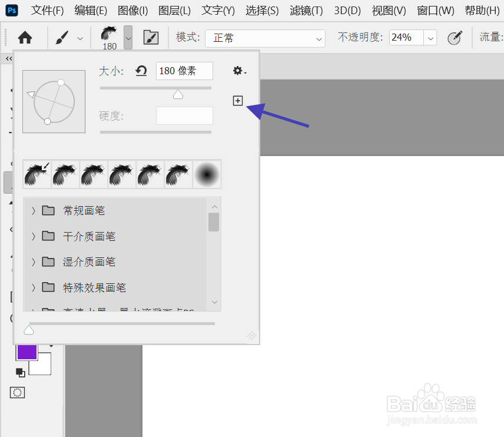Enable airbrush mode in the options bar
This screenshot has width=504, height=437.
[453, 37]
